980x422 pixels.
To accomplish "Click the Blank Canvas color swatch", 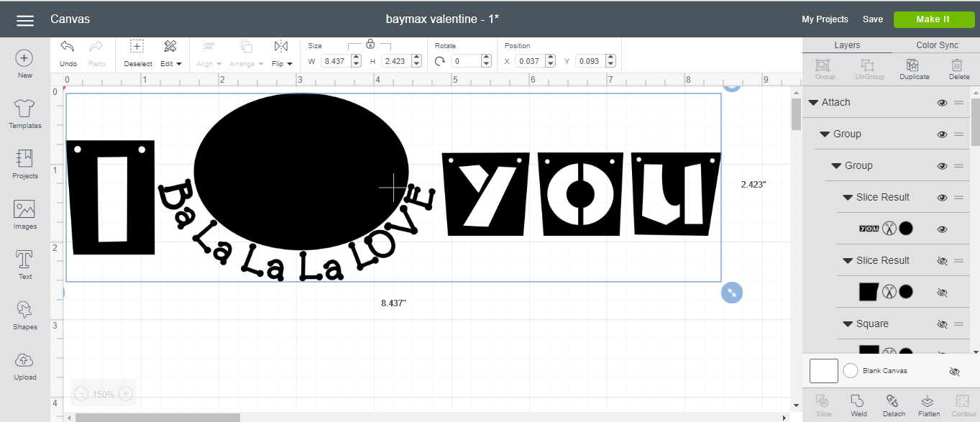I will coord(851,371).
